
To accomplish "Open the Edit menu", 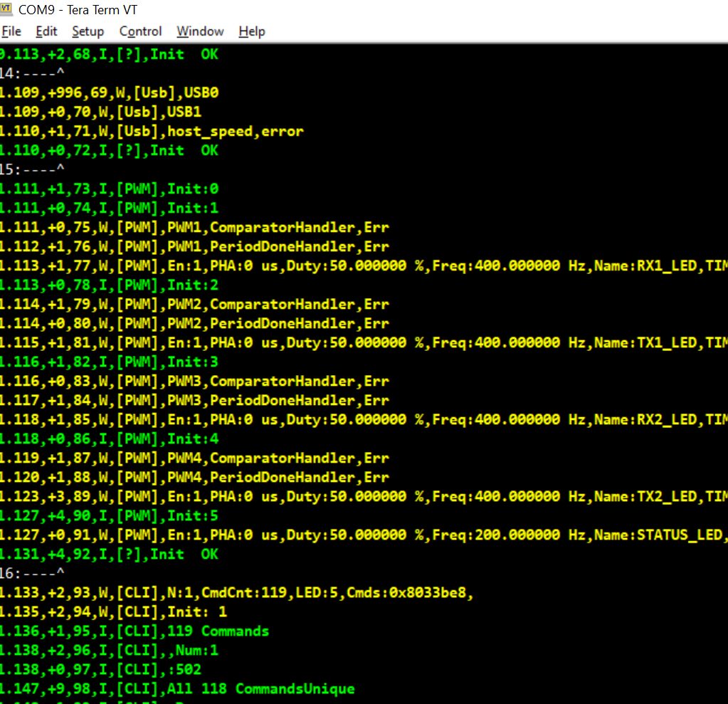I will point(46,31).
